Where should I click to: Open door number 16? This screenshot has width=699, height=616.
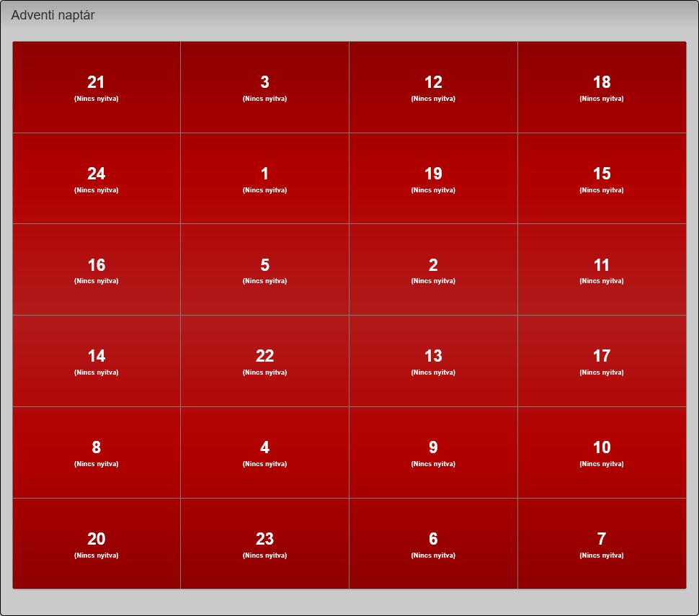97,269
